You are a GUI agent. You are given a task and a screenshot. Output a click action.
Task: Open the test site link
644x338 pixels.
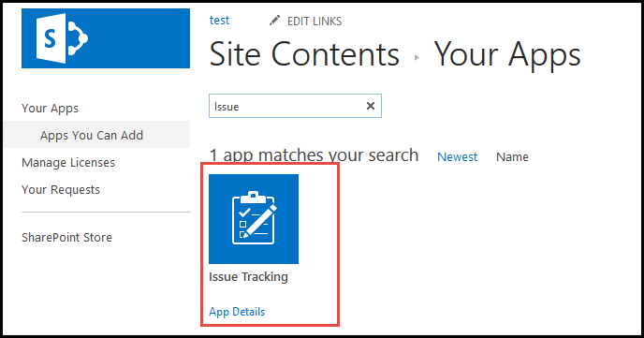pos(219,20)
